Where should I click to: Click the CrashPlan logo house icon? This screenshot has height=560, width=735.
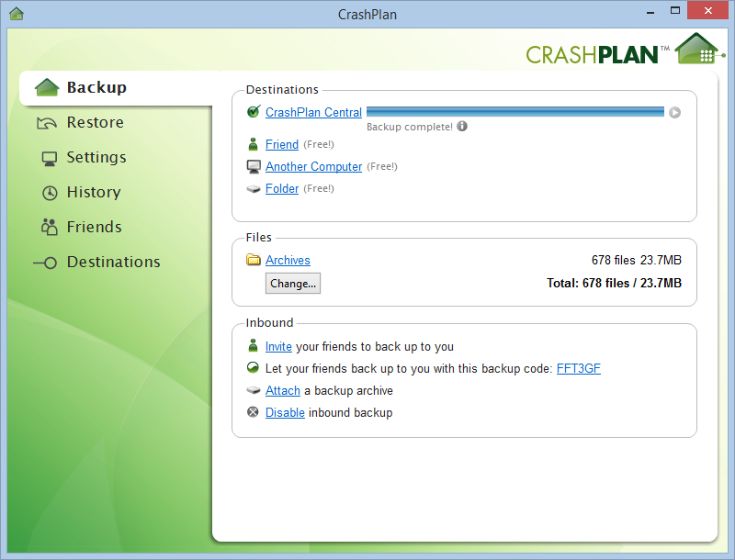[x=697, y=49]
